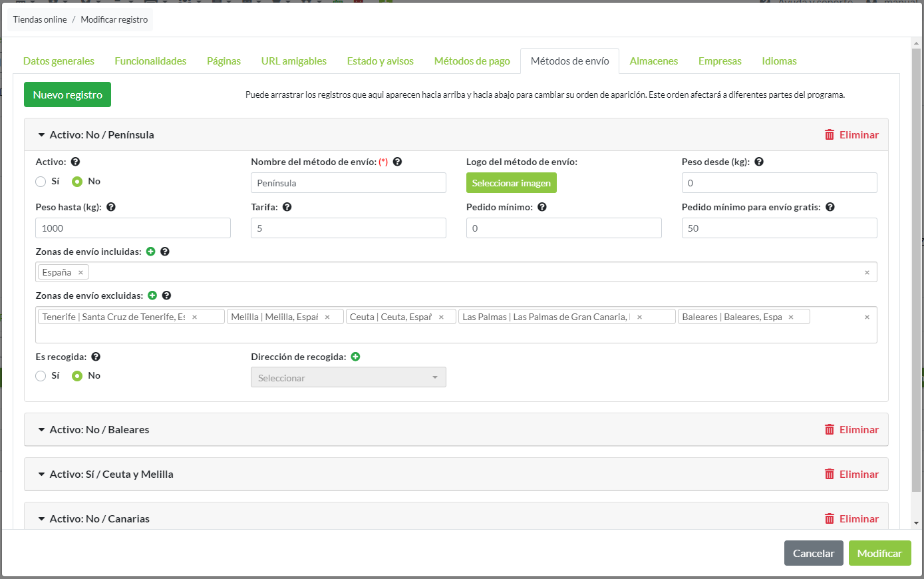Image resolution: width=924 pixels, height=579 pixels.
Task: Click the Nuevo registro button
Action: click(x=67, y=95)
